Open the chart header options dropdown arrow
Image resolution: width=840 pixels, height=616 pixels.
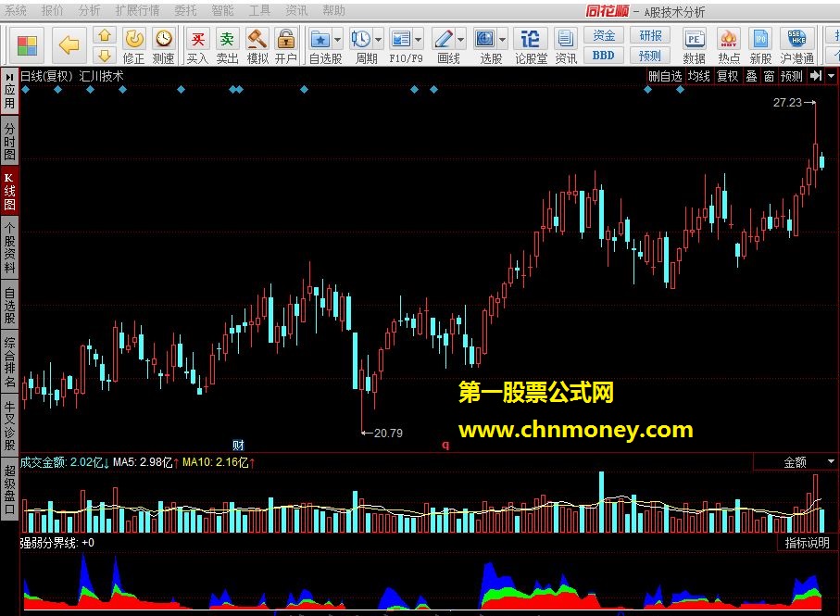click(x=832, y=76)
